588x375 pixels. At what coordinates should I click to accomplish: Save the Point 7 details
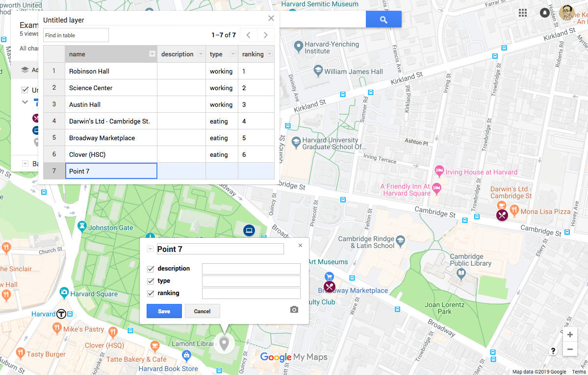(164, 311)
